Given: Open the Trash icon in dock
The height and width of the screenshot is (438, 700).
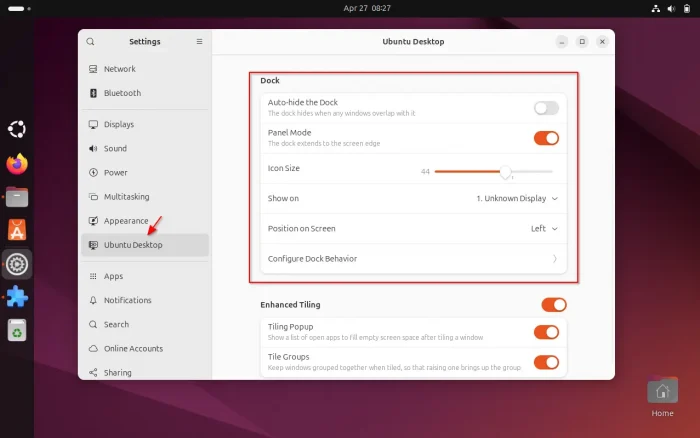Looking at the screenshot, I should [17, 330].
